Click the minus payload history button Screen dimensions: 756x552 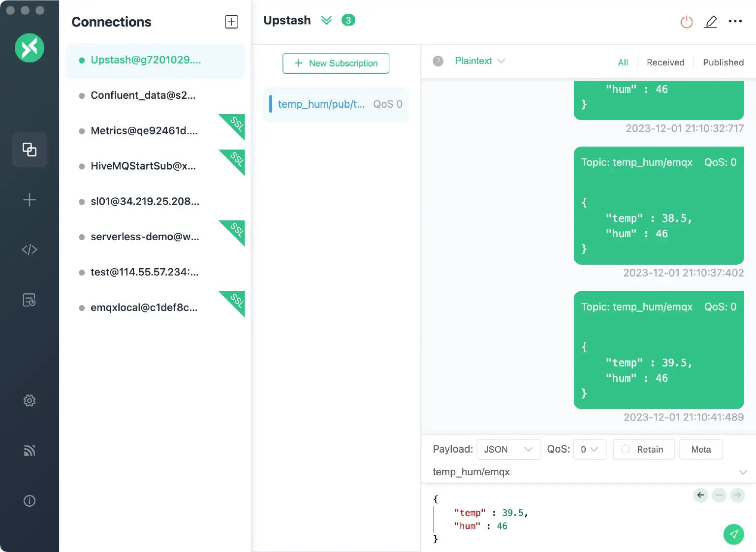click(x=719, y=495)
